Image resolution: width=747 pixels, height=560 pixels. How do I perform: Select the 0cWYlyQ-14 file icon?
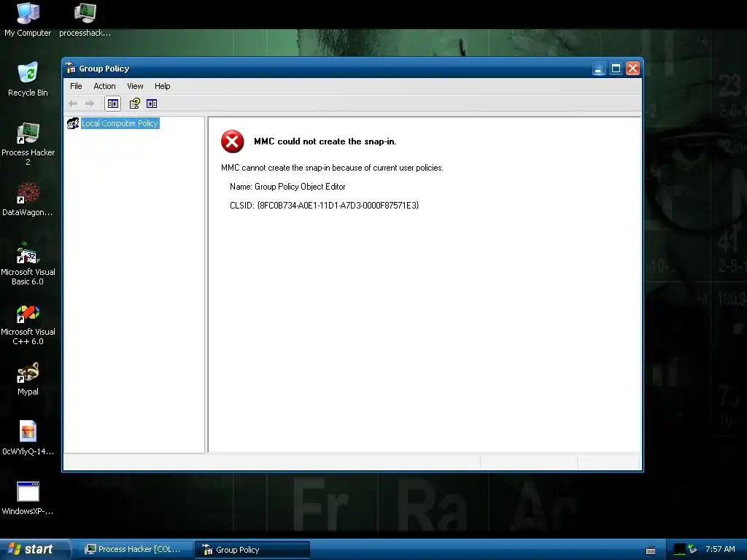point(28,438)
